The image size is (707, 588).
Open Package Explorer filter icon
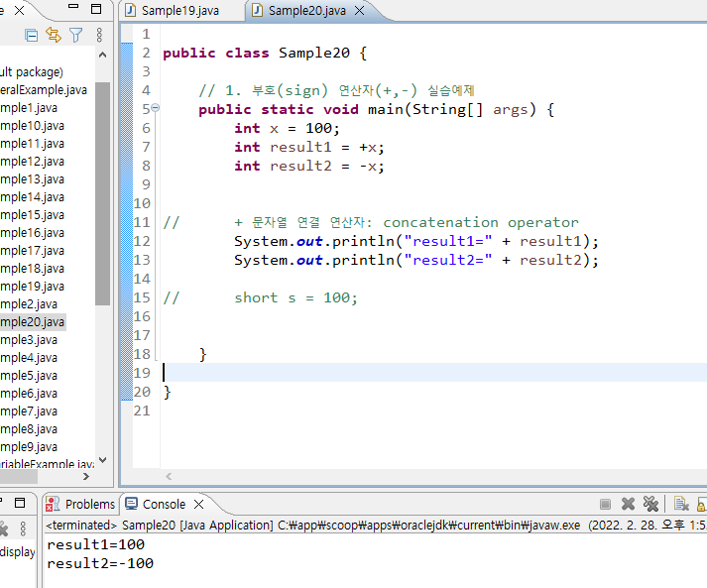(75, 35)
